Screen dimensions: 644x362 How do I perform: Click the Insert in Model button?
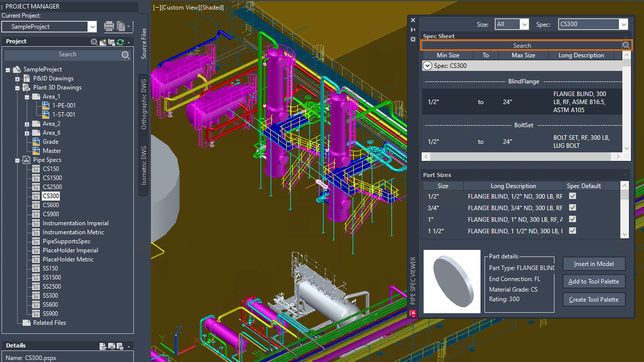594,263
